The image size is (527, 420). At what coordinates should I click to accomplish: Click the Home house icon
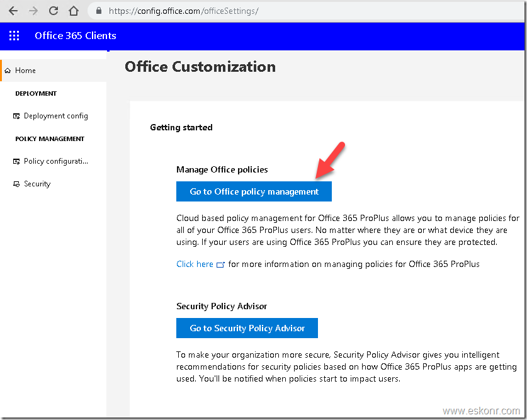8,71
